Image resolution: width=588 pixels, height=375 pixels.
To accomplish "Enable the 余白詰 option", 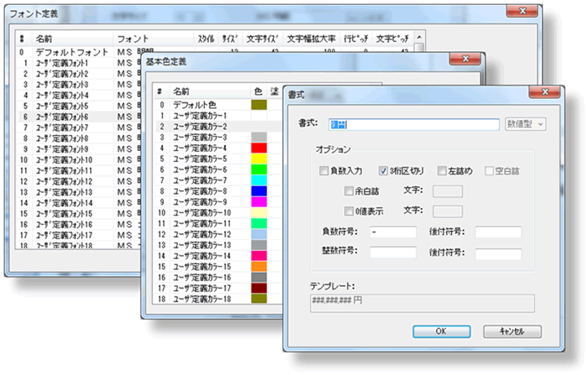I will [349, 190].
